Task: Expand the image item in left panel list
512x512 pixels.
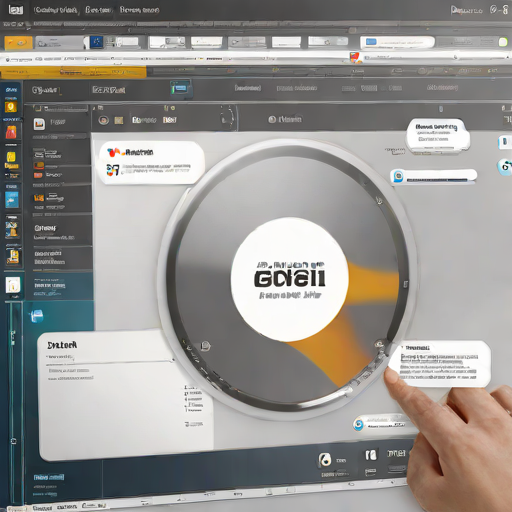Action: pos(39,124)
